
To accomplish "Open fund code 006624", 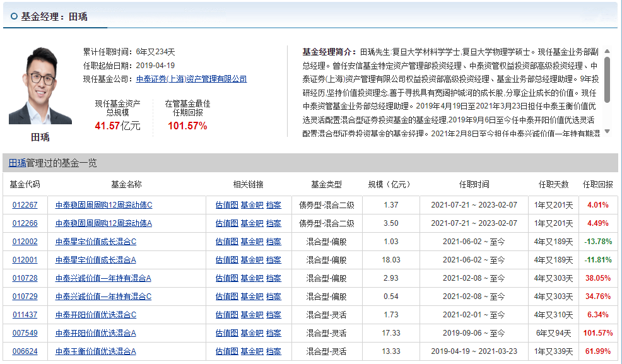I will (x=25, y=351).
